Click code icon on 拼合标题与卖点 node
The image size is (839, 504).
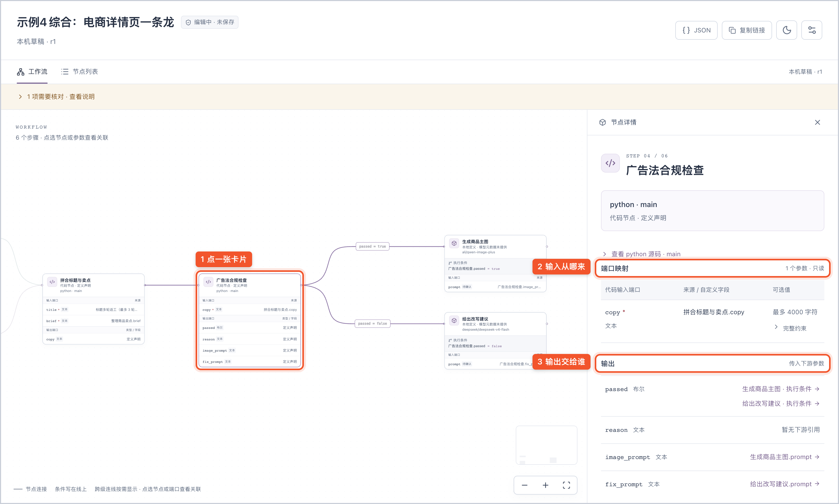pos(52,282)
